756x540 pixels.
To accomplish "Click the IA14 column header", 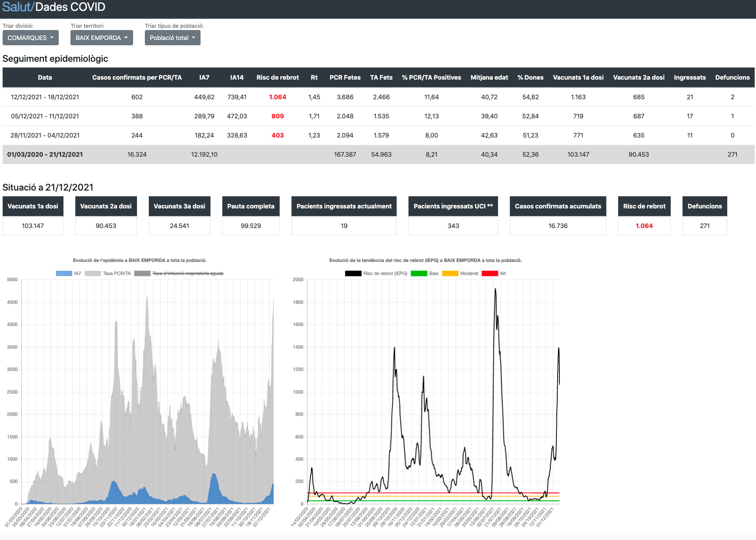I will (237, 77).
